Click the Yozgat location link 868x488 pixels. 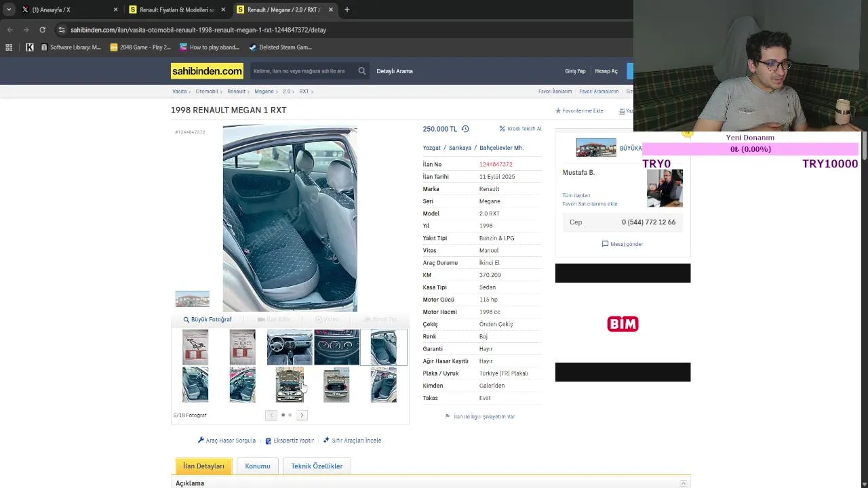point(432,148)
